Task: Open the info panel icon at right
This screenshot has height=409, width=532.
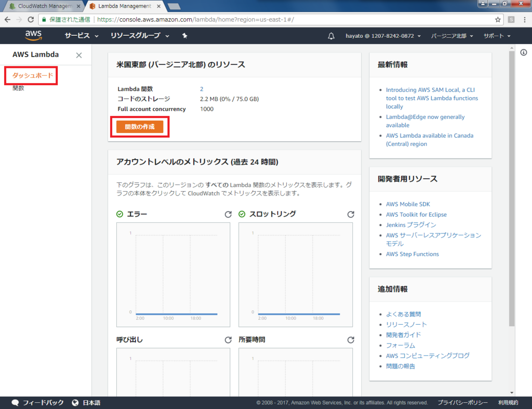Action: [x=524, y=52]
